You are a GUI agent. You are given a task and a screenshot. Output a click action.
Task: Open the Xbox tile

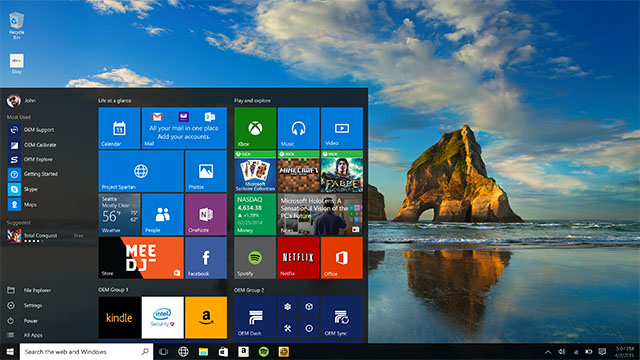pos(255,128)
